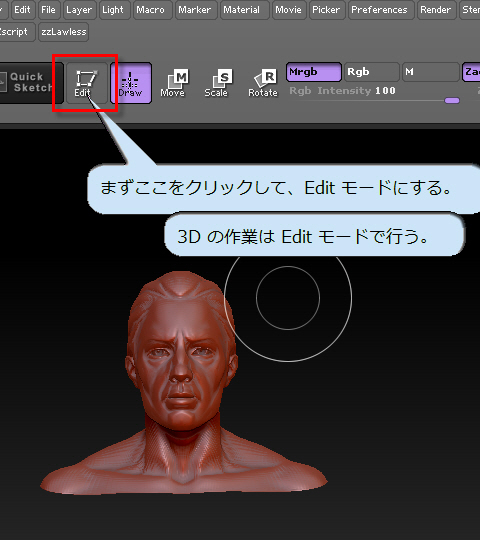The image size is (480, 540).
Task: Toggle Mrgb painting mode
Action: (x=314, y=72)
